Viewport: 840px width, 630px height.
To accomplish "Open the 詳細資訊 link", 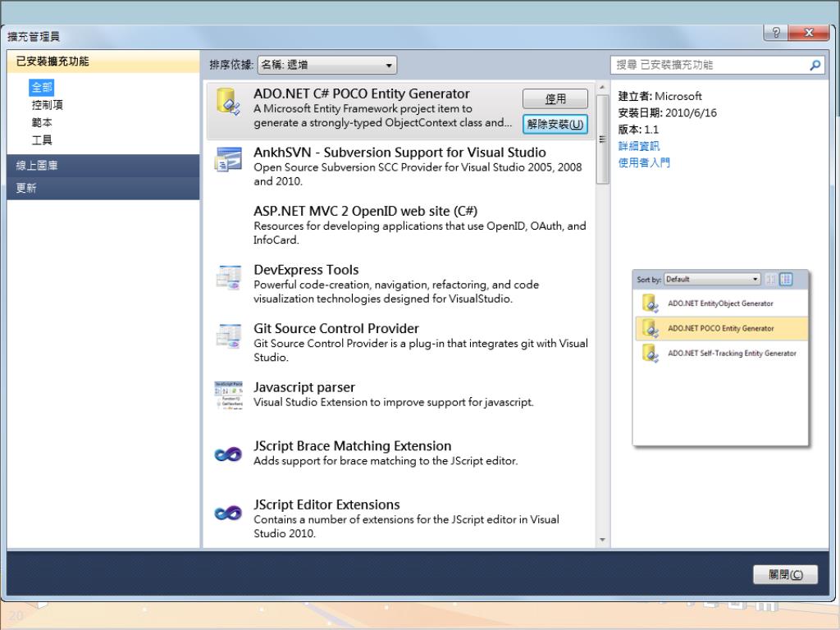I will (638, 146).
